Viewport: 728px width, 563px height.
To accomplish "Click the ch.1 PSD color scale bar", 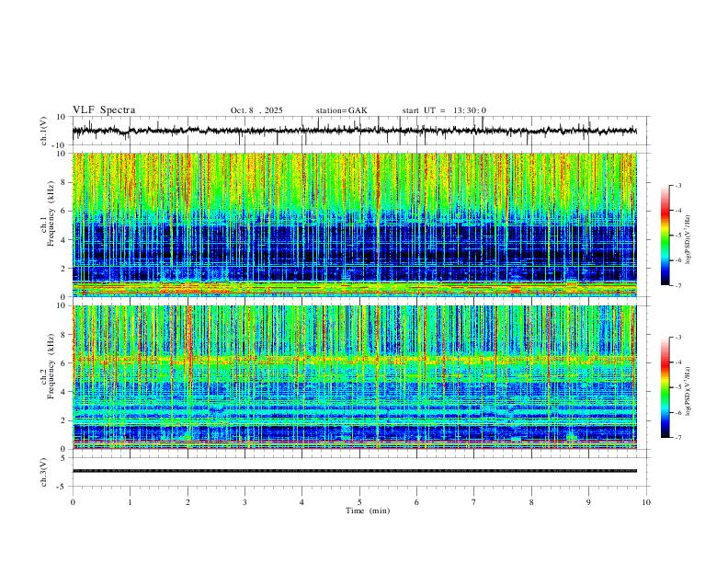I will click(x=665, y=236).
